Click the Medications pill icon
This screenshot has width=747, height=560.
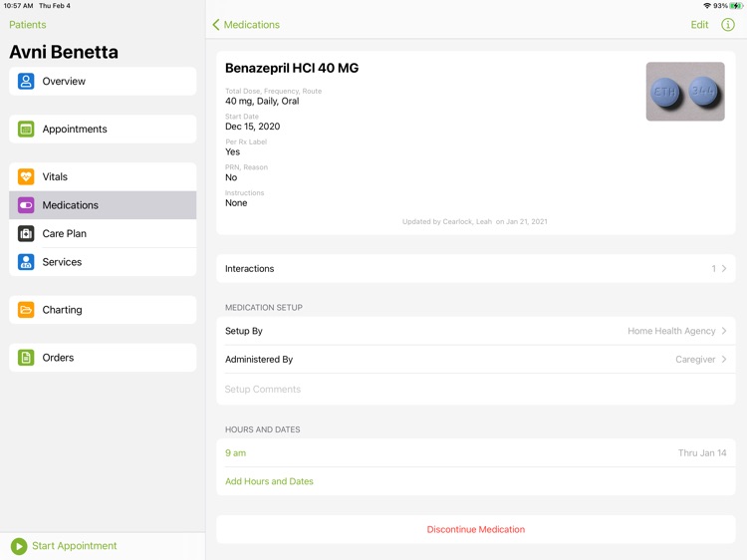[x=26, y=205]
